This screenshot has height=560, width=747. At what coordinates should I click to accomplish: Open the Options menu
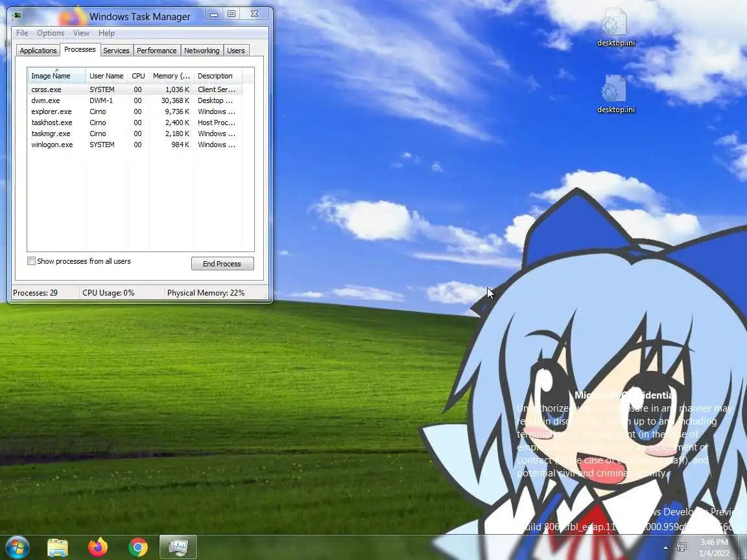pyautogui.click(x=51, y=33)
